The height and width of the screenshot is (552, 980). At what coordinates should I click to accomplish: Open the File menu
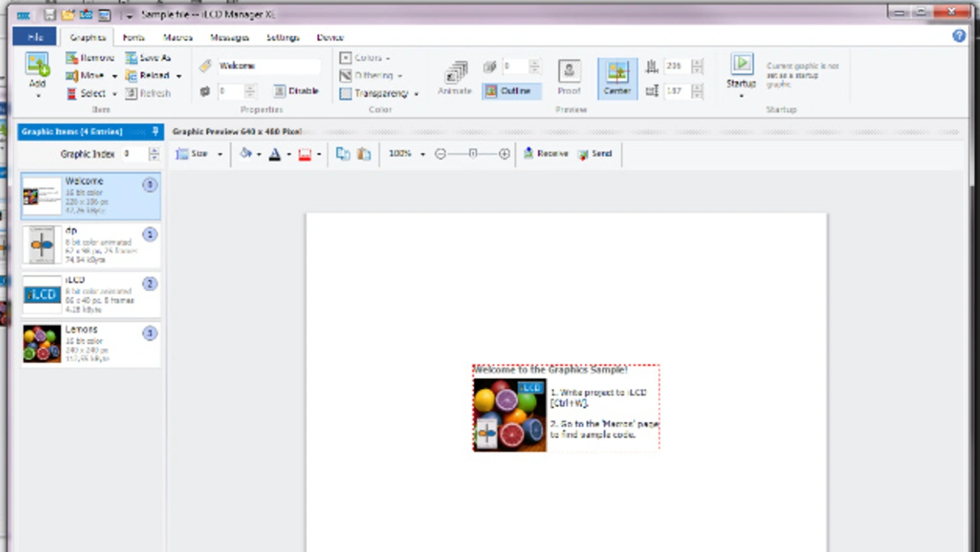[x=35, y=38]
